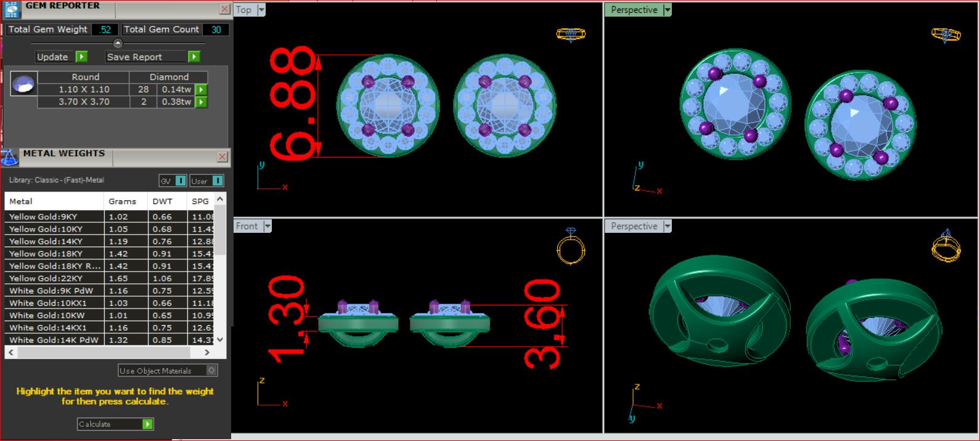
Task: Collapse Gem Reporter with the round arrow
Action: coord(118,43)
